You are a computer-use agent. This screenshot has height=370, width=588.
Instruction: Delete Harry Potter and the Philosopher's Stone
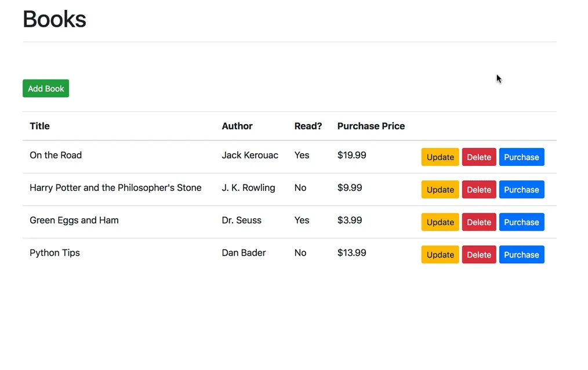tap(478, 189)
